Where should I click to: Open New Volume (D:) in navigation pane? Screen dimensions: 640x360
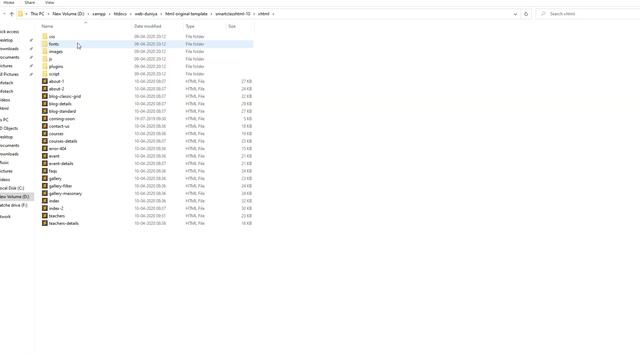(15, 197)
